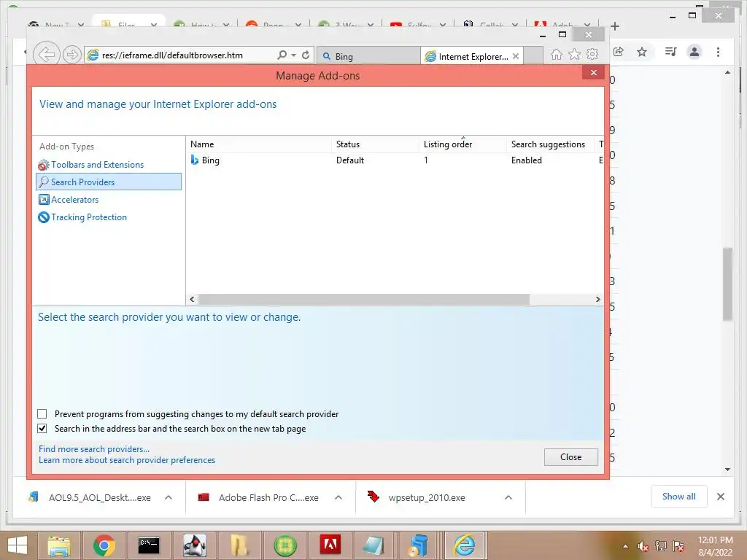Image resolution: width=747 pixels, height=560 pixels.
Task: Open the yellow folder icon on taskbar
Action: tap(239, 545)
